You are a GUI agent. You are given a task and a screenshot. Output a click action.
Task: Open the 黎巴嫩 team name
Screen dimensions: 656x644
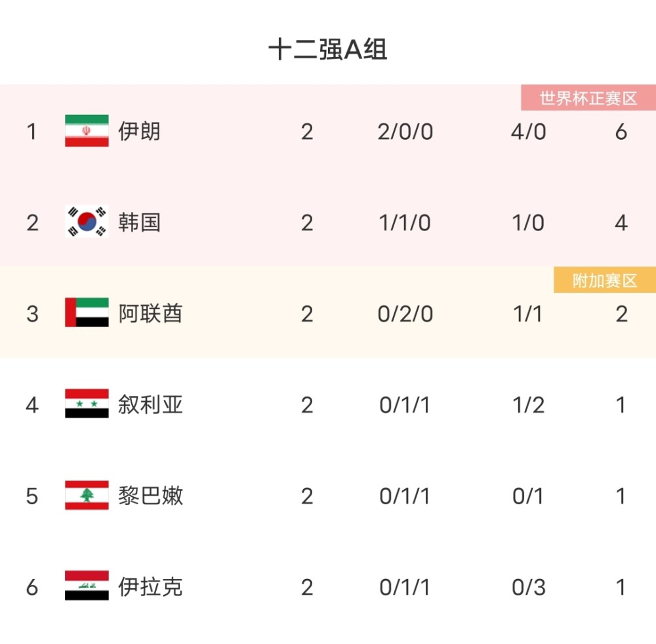150,495
